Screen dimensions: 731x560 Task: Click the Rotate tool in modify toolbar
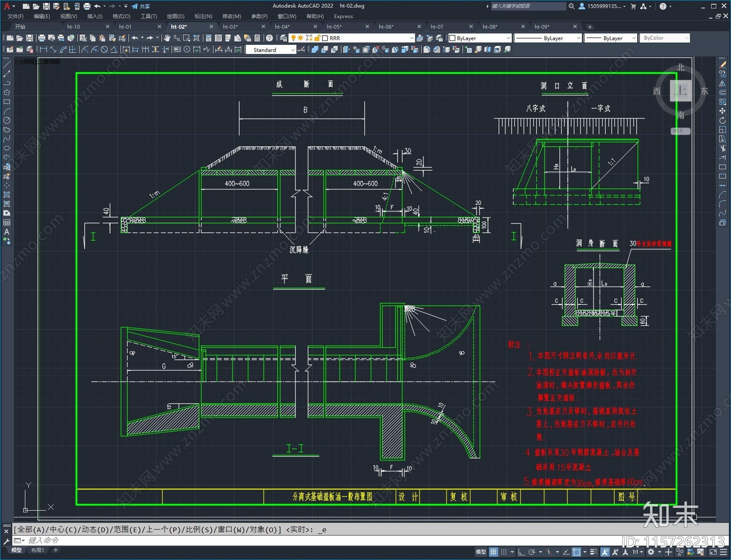click(x=722, y=121)
